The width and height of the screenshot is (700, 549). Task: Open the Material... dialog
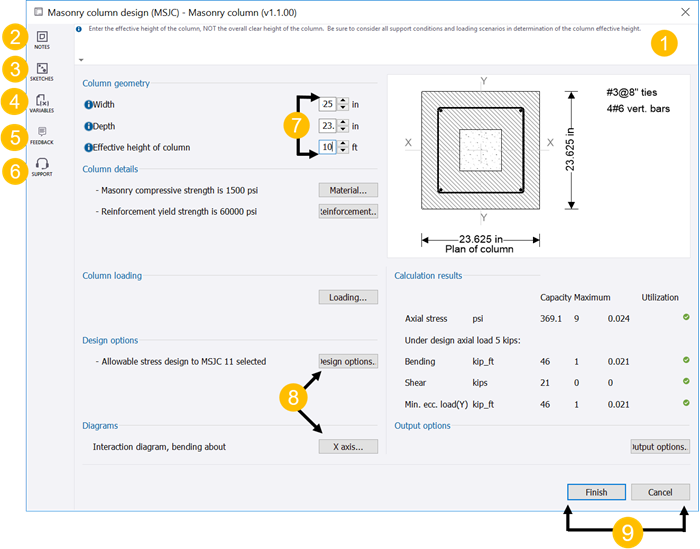pos(348,190)
